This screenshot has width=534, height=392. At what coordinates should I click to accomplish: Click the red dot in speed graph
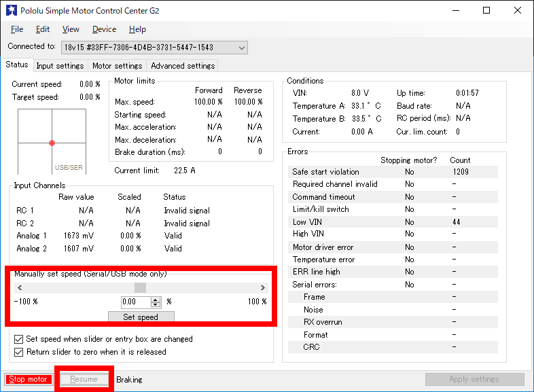coord(52,143)
